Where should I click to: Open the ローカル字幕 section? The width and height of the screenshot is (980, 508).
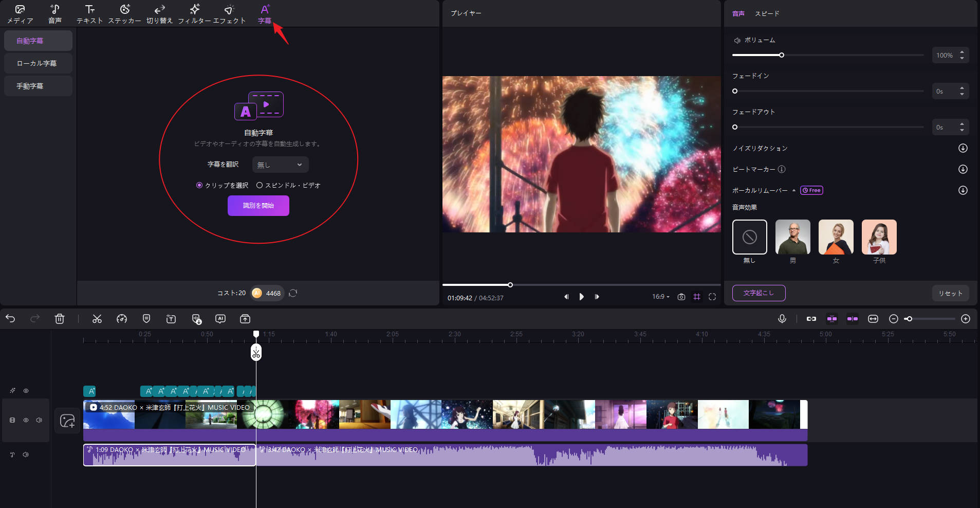click(38, 63)
